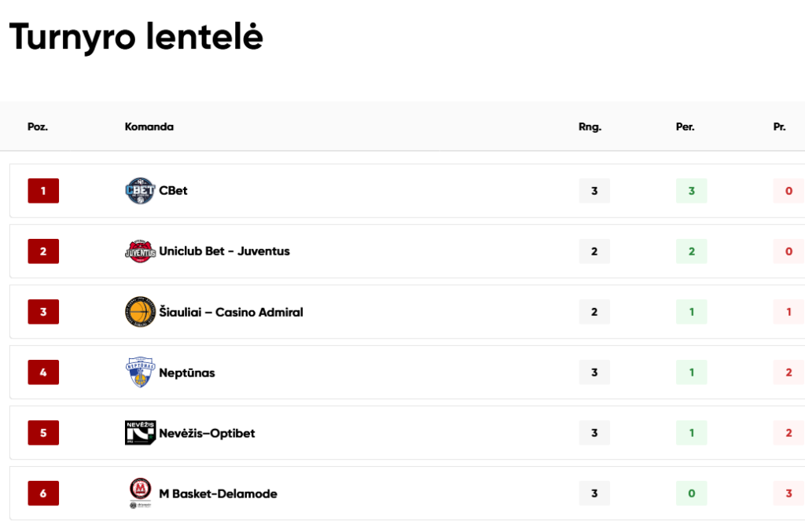The image size is (805, 532).
Task: Open M Basket-Delamode team link
Action: pos(219,493)
